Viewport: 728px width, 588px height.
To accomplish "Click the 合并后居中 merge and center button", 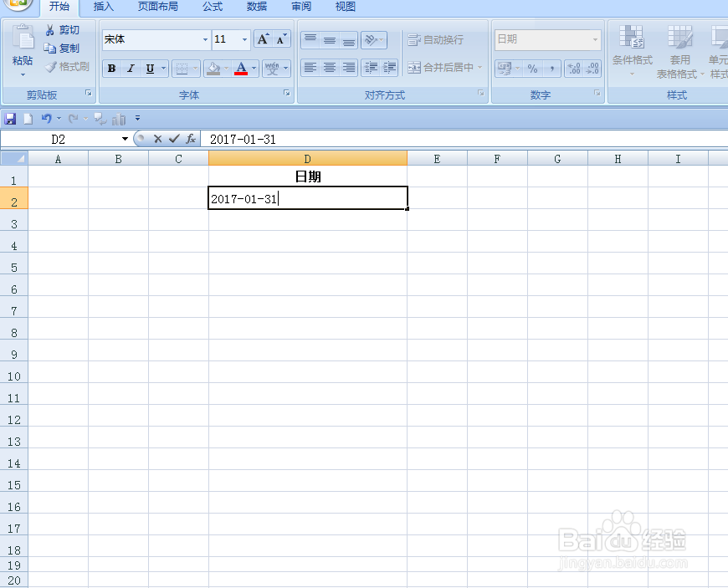I will click(x=441, y=68).
